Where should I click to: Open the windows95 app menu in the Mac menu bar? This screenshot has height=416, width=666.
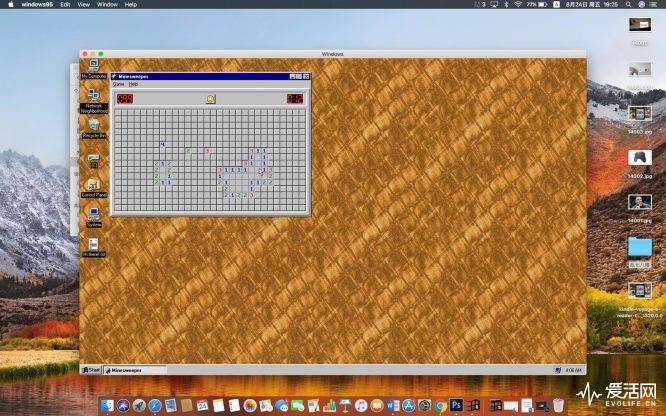tap(37, 4)
